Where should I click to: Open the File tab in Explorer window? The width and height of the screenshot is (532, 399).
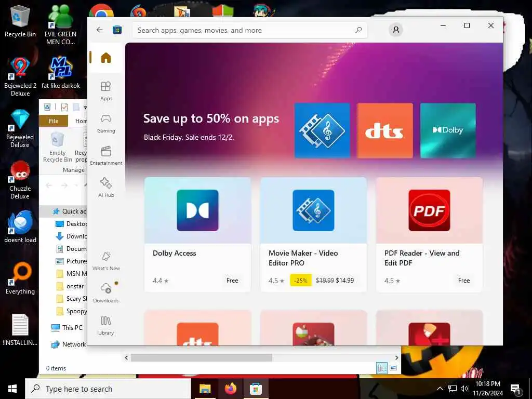54,121
